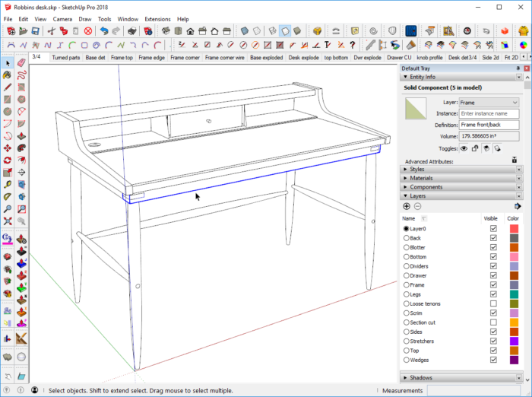Click the Save floppy disk icon
This screenshot has height=397, width=532.
[x=35, y=31]
